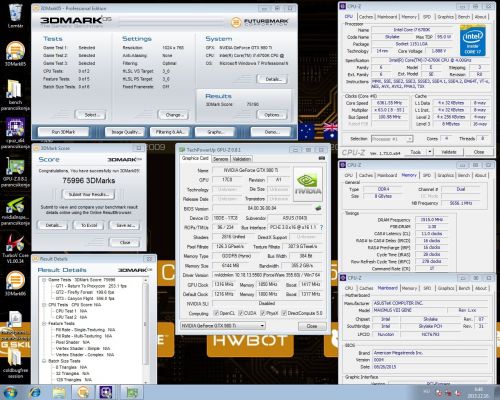Open Mainboard tab in top CPU-Z window
Screen dimensions: 500x400
387,17
